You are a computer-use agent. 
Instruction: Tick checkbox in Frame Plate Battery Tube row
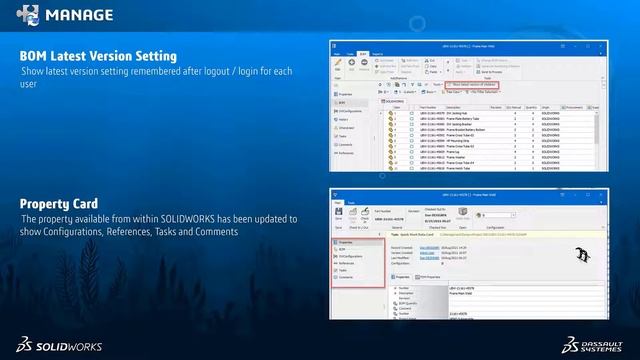coord(412,119)
